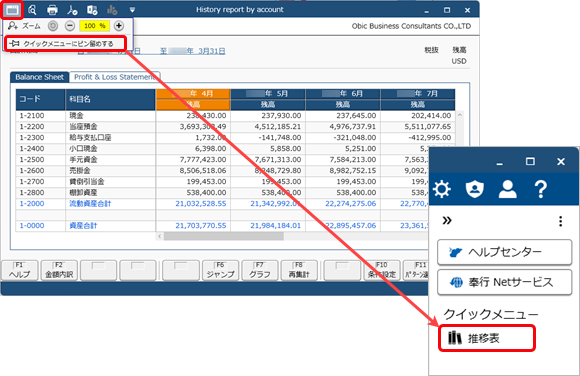The width and height of the screenshot is (580, 376).
Task: Select account name 貸倒引当金
Action: pos(87,182)
